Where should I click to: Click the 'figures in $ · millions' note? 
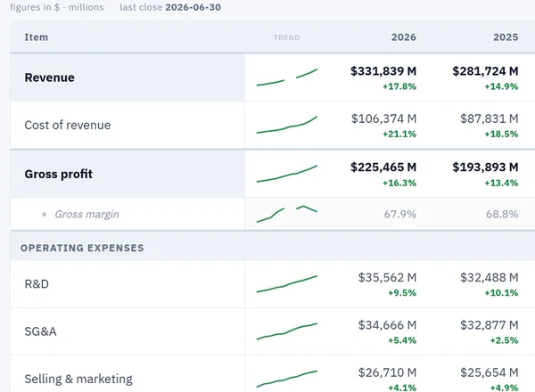pos(57,7)
